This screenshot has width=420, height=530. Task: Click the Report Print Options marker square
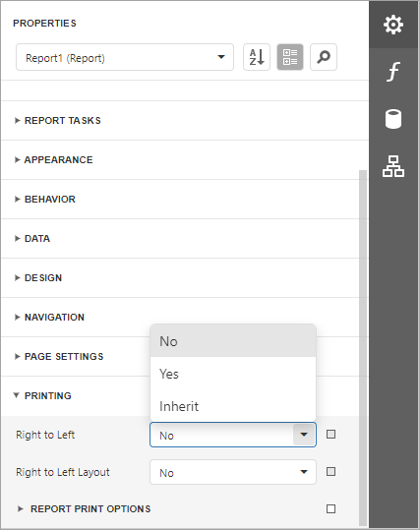click(x=330, y=508)
